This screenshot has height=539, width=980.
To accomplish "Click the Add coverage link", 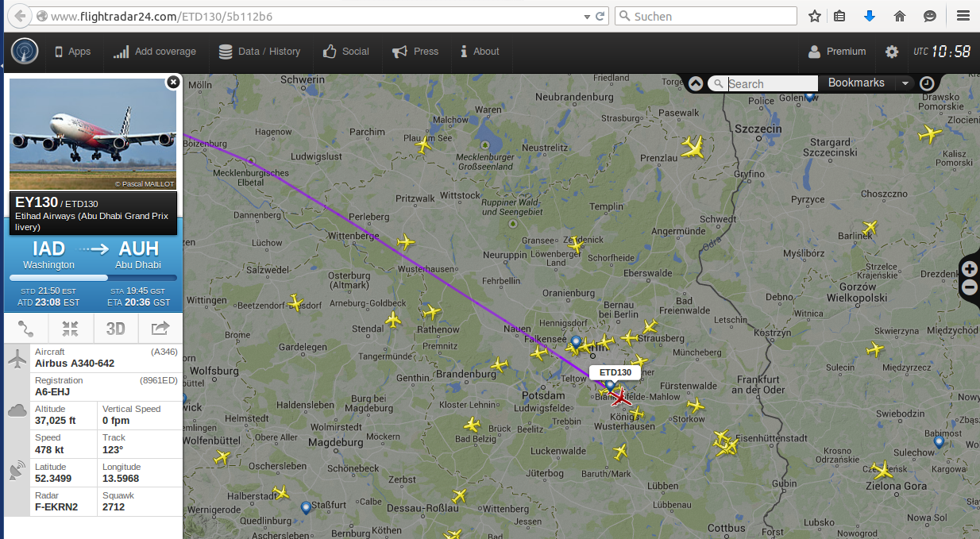I will (155, 52).
